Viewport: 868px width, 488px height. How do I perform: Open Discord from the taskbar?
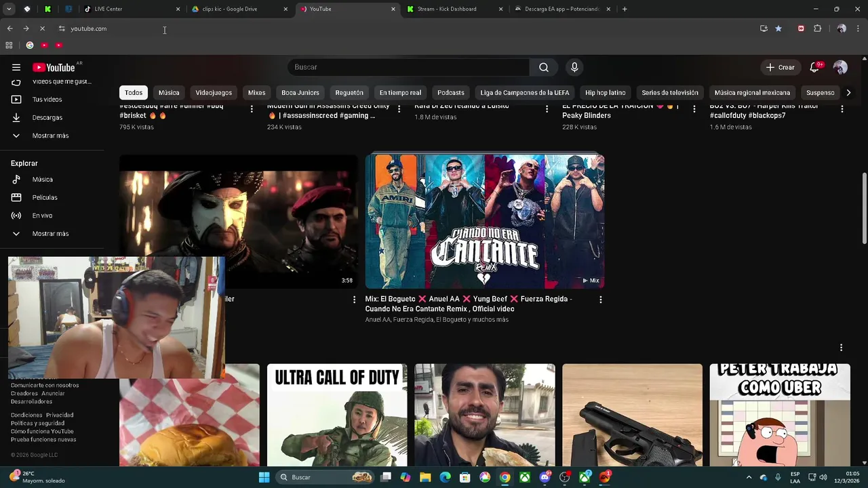coord(545,477)
